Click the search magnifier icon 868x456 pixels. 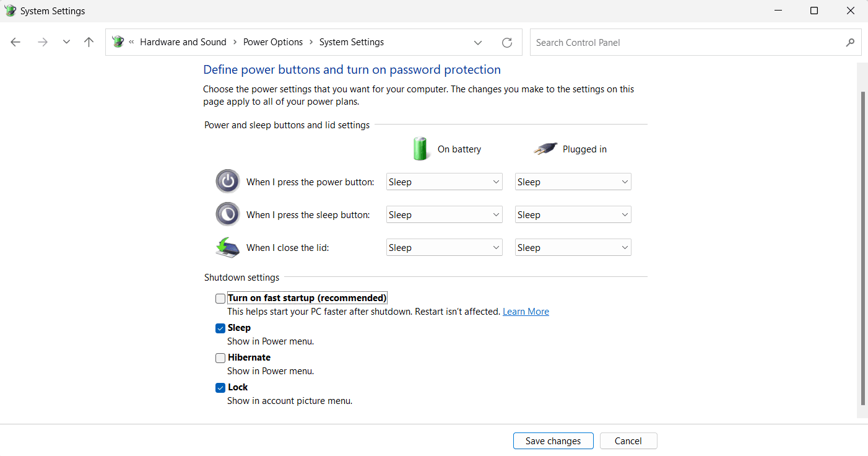tap(849, 42)
